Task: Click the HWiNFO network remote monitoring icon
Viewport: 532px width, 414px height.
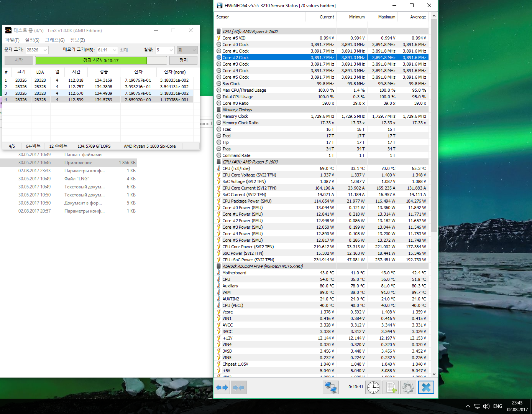Action: click(330, 388)
